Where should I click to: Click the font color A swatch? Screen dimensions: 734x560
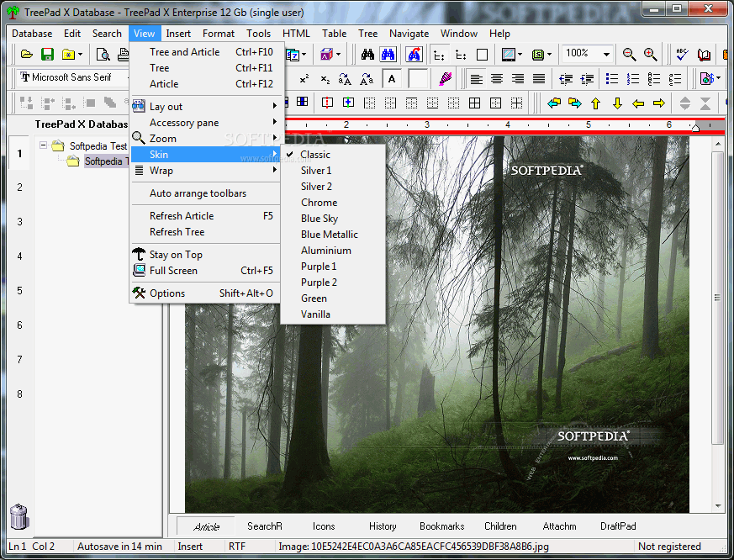click(x=392, y=79)
